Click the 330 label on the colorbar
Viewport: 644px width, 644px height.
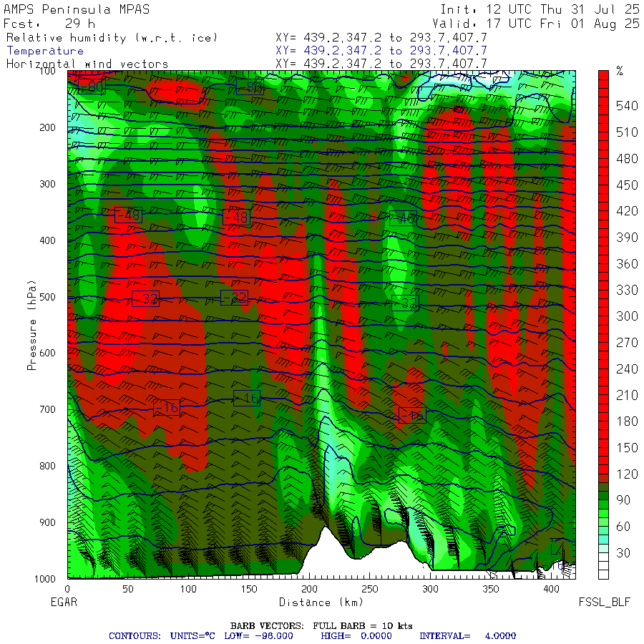(627, 290)
